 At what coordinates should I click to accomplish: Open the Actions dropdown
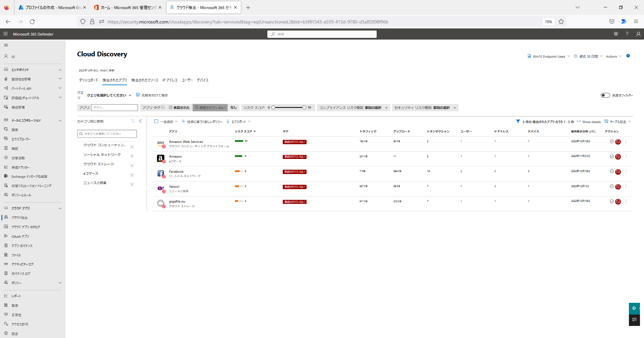point(614,56)
